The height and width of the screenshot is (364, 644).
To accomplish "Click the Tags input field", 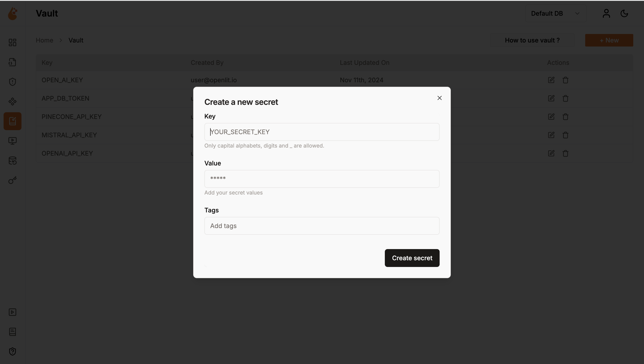I will (322, 226).
